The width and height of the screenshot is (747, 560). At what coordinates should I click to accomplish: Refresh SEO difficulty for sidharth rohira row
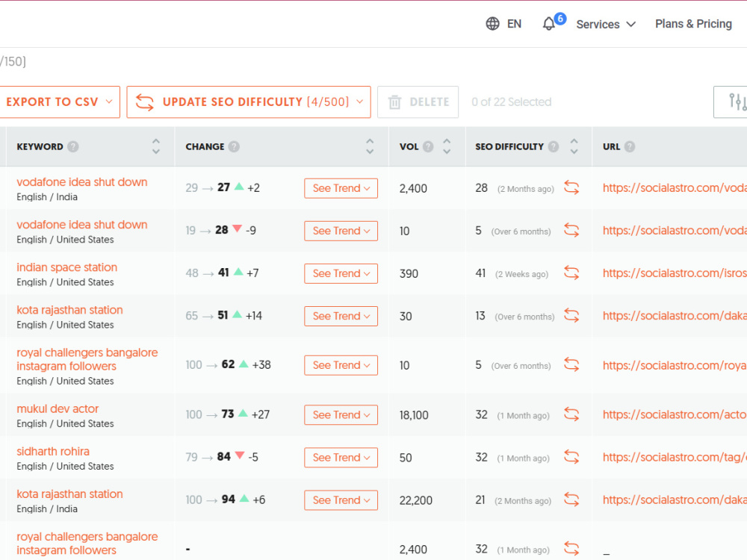571,457
